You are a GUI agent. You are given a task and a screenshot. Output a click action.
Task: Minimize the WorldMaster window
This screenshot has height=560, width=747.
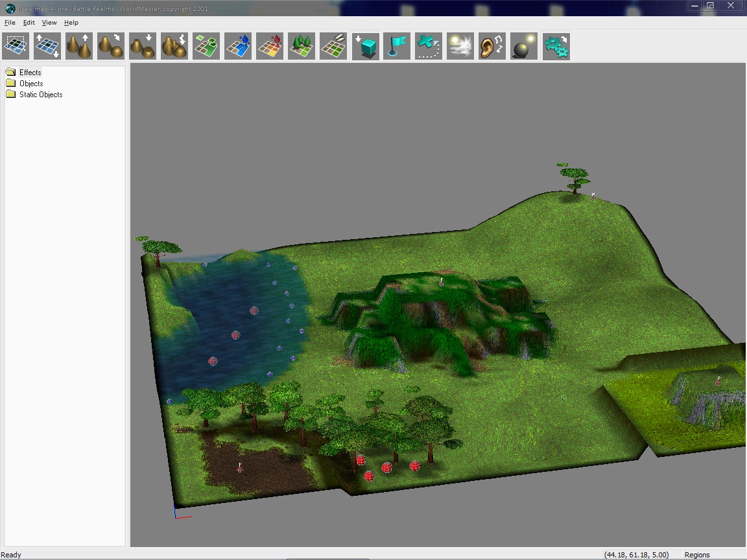pos(694,6)
